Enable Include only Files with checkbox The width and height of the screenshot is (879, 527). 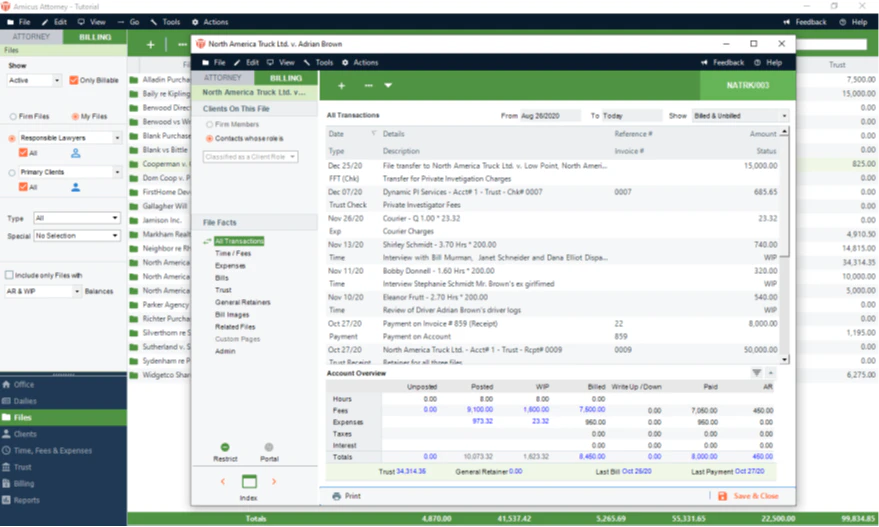(9, 275)
